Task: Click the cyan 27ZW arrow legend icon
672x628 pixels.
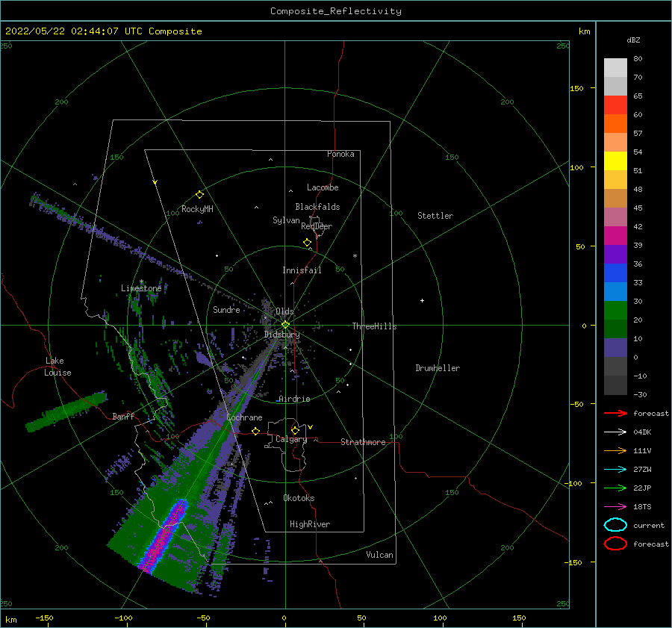Action: pyautogui.click(x=615, y=470)
